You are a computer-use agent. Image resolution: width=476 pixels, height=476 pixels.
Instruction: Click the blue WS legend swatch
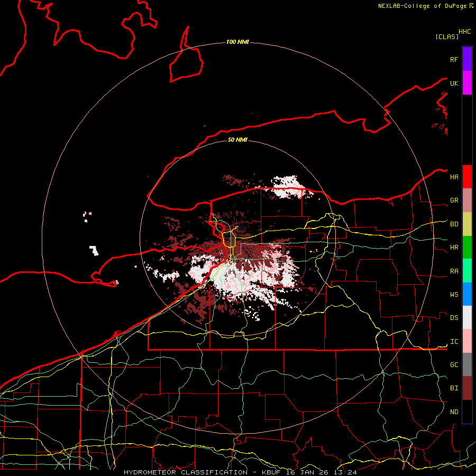(467, 294)
